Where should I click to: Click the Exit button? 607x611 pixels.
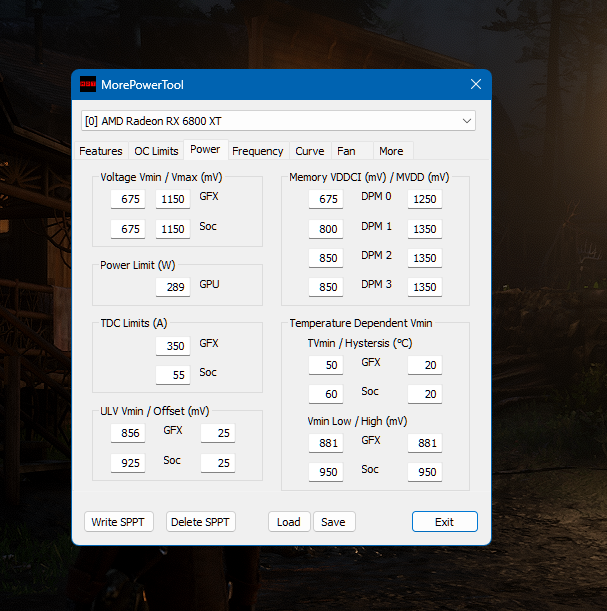tap(445, 522)
